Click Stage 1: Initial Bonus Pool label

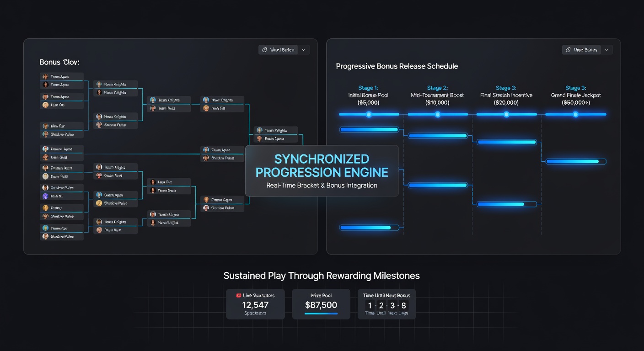click(368, 95)
